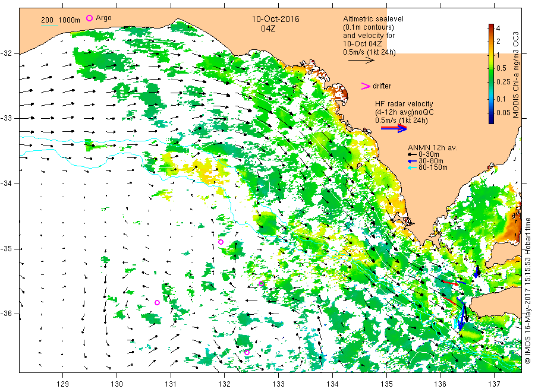Click the magenta Argo circle in the legend
The height and width of the screenshot is (392, 535).
[89, 18]
